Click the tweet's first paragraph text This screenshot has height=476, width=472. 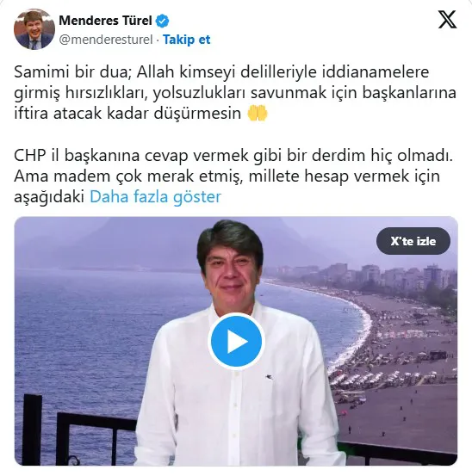(x=235, y=93)
